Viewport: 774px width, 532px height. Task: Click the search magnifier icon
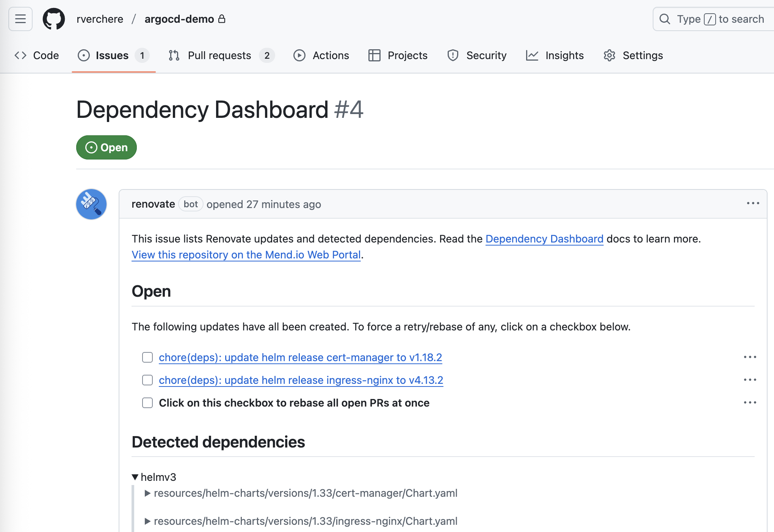pyautogui.click(x=665, y=19)
